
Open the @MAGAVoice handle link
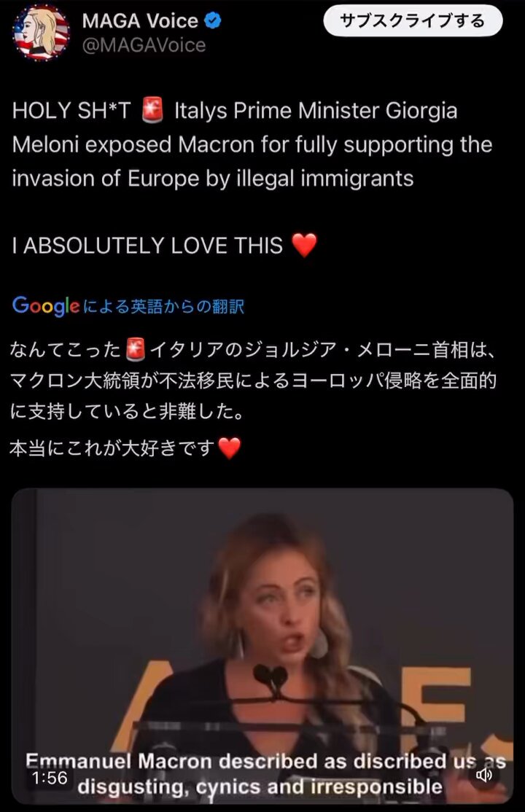point(144,46)
